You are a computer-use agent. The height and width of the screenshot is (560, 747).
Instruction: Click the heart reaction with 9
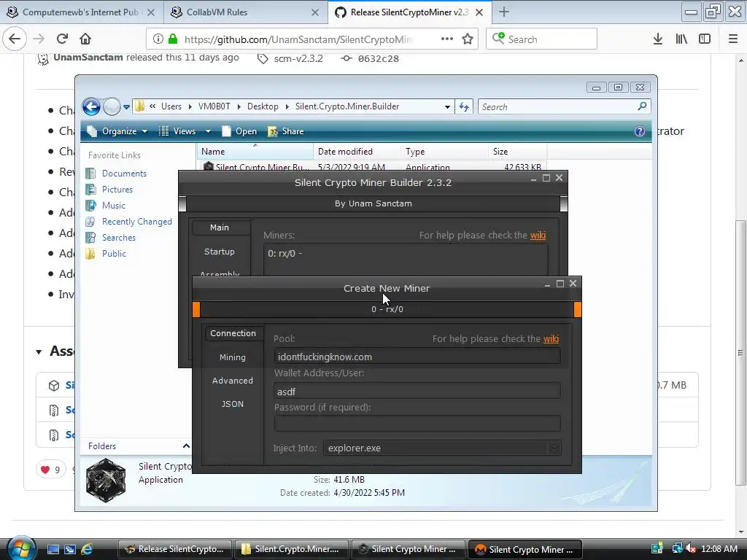point(50,470)
